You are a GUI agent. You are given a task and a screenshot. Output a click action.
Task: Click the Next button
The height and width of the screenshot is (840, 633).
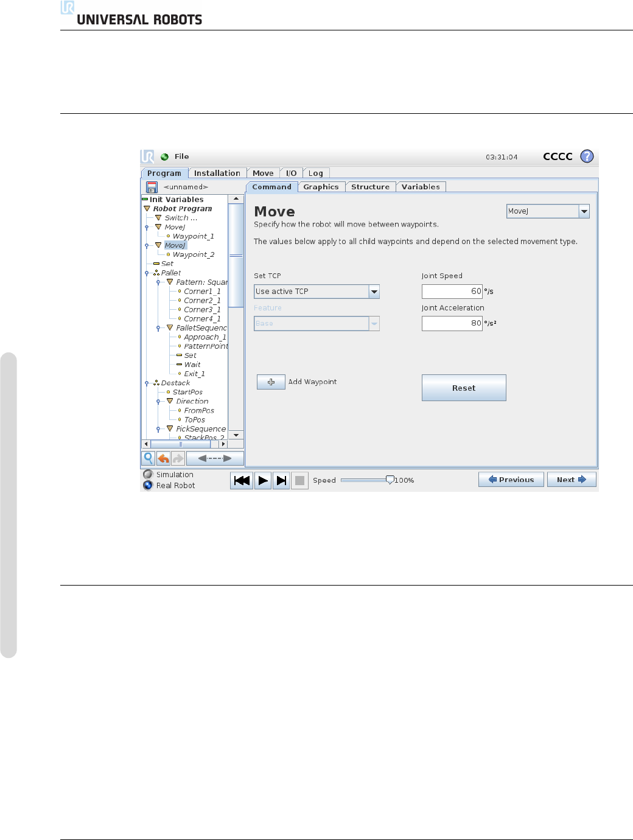[572, 480]
